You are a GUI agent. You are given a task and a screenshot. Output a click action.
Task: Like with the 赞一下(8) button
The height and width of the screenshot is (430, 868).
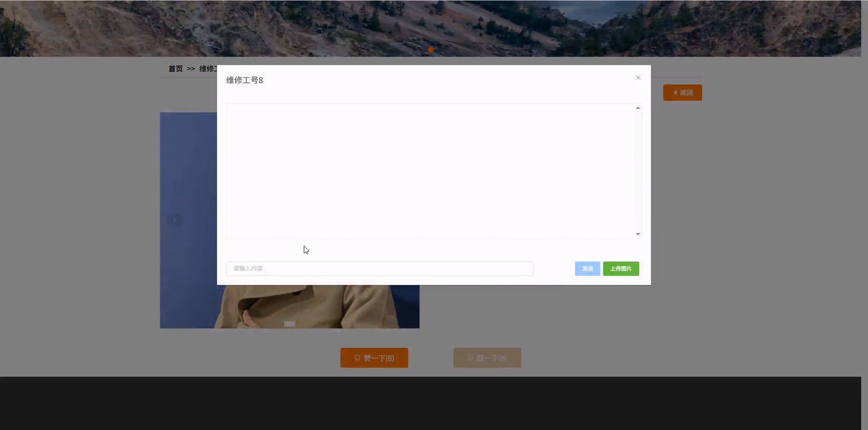374,358
